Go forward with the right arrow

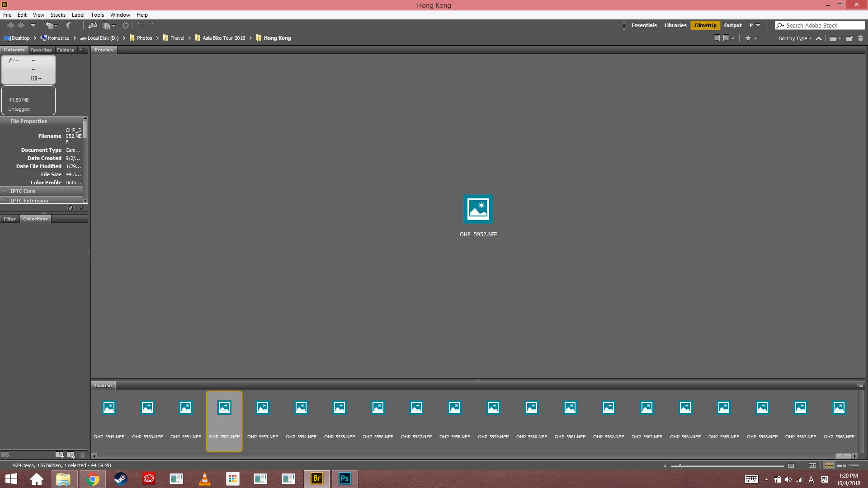tap(21, 25)
